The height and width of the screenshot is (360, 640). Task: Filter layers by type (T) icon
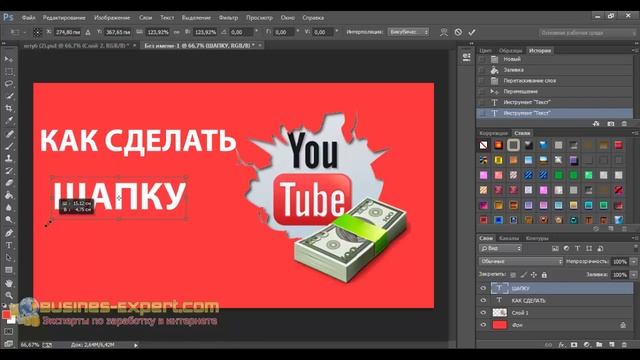tap(578, 248)
